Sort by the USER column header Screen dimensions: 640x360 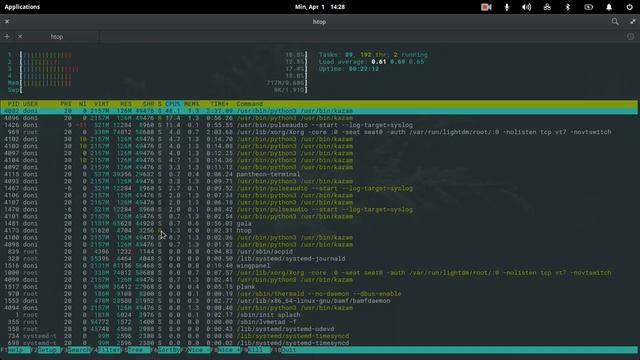pos(30,104)
